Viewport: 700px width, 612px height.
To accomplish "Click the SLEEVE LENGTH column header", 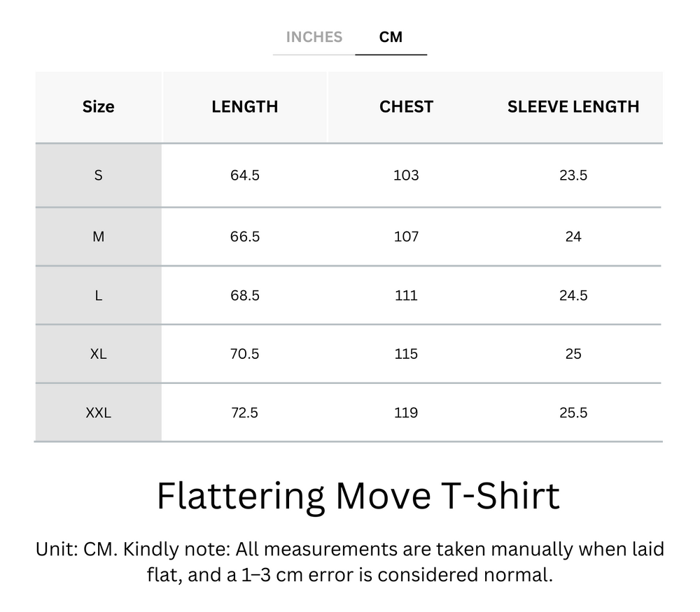I will [573, 106].
